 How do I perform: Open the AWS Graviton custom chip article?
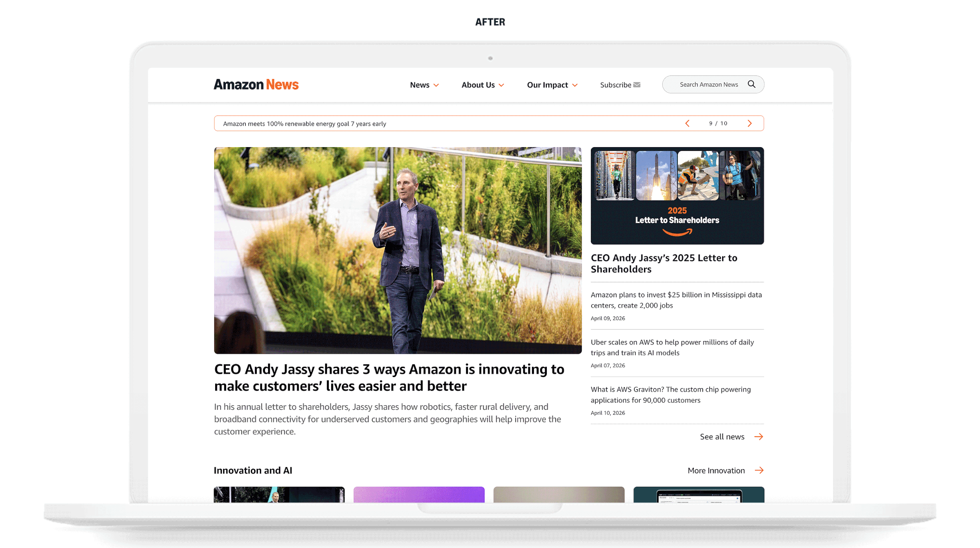click(670, 395)
